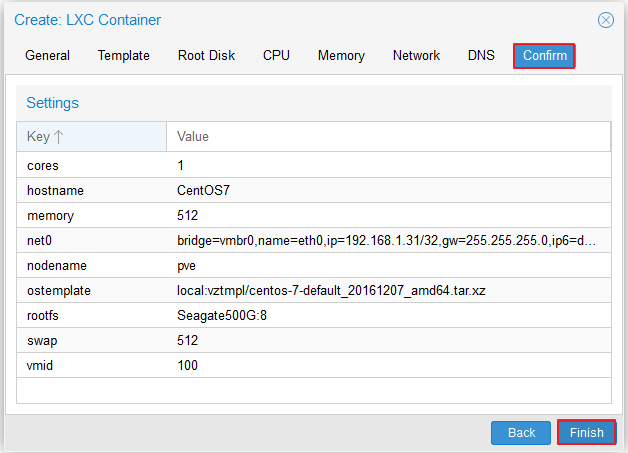Select the rootfs Seagate500G row
This screenshot has width=628, height=453.
(314, 315)
